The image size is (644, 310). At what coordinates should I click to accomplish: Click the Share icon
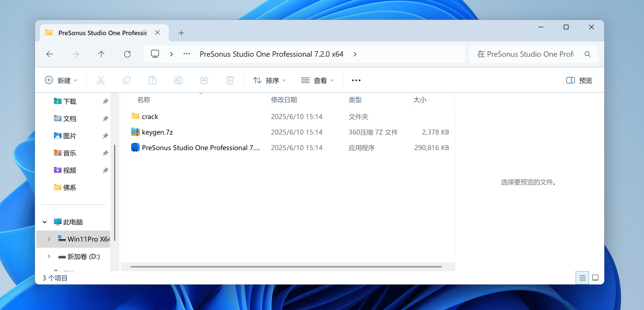(204, 80)
